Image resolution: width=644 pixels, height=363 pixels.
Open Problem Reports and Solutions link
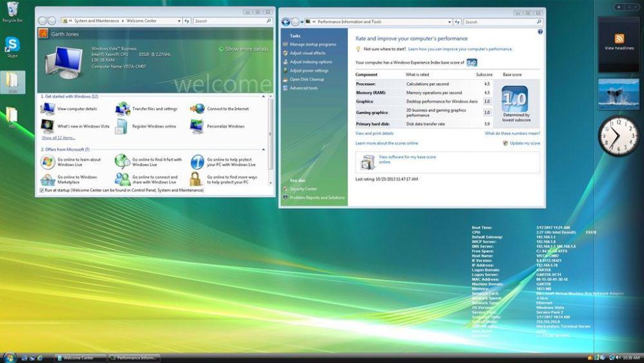click(317, 198)
